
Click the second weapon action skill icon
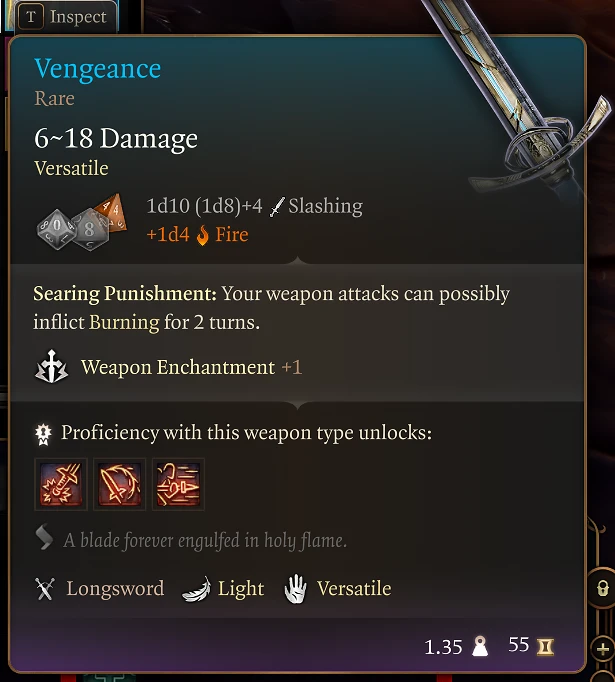(x=120, y=484)
